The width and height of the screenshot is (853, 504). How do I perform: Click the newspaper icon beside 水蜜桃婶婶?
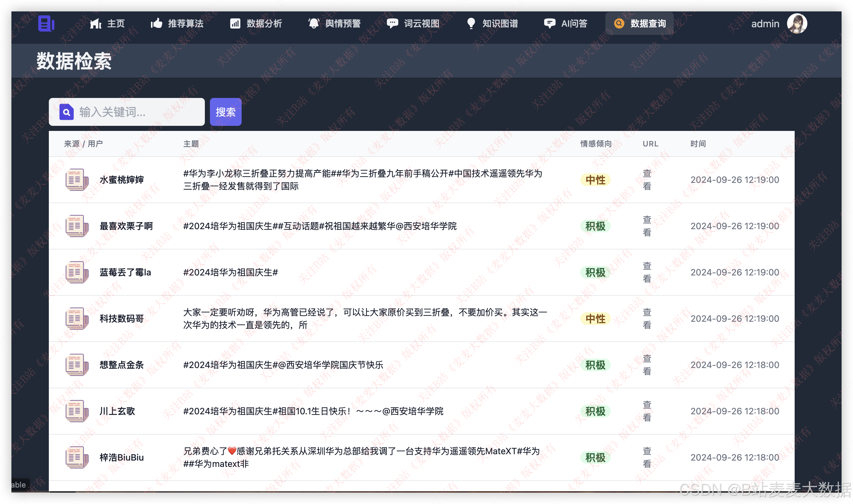(76, 180)
